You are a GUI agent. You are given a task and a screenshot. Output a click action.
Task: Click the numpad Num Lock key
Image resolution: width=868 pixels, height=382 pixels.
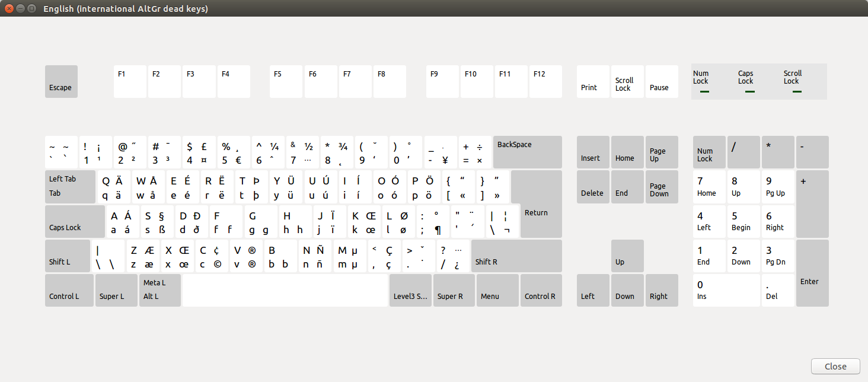point(709,152)
